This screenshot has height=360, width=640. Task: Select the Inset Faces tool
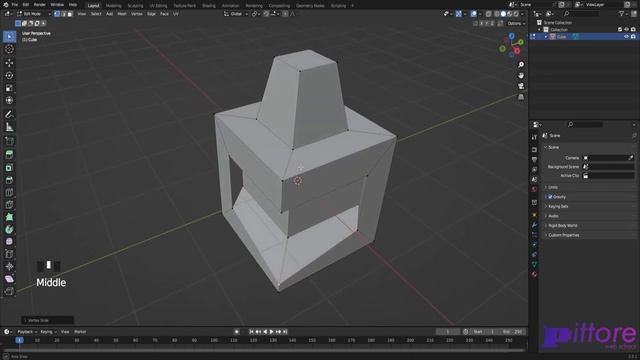(x=9, y=167)
